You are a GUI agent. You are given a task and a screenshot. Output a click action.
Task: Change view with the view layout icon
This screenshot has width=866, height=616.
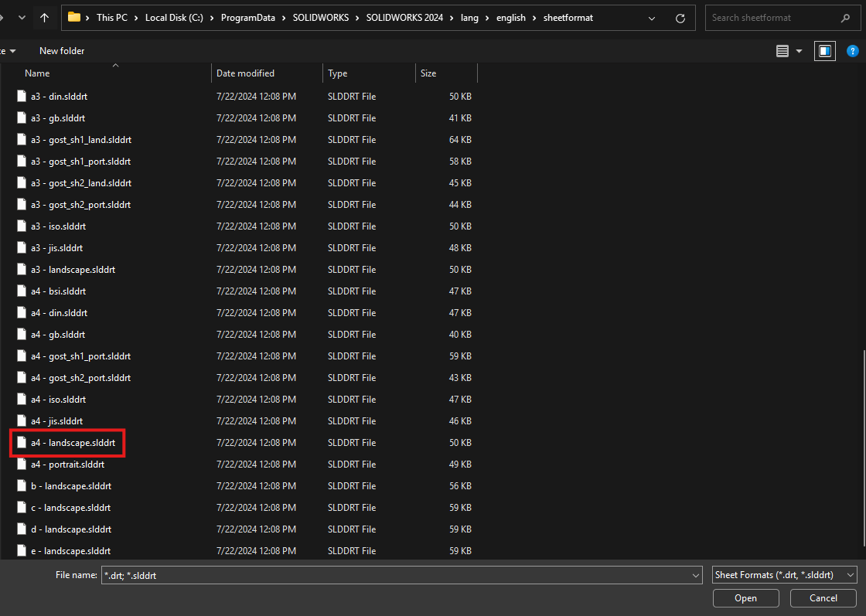click(x=782, y=51)
